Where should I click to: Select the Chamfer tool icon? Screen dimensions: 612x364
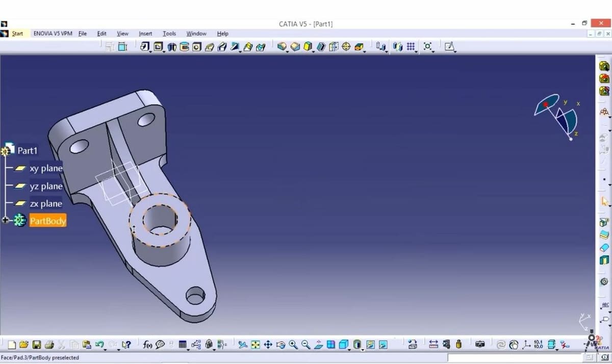(x=295, y=46)
